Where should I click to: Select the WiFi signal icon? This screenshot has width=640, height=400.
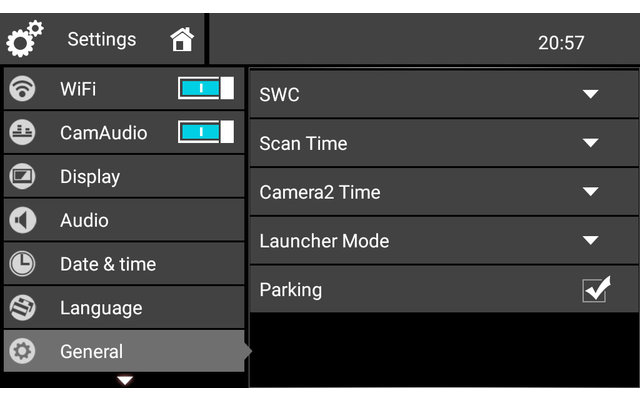22,89
